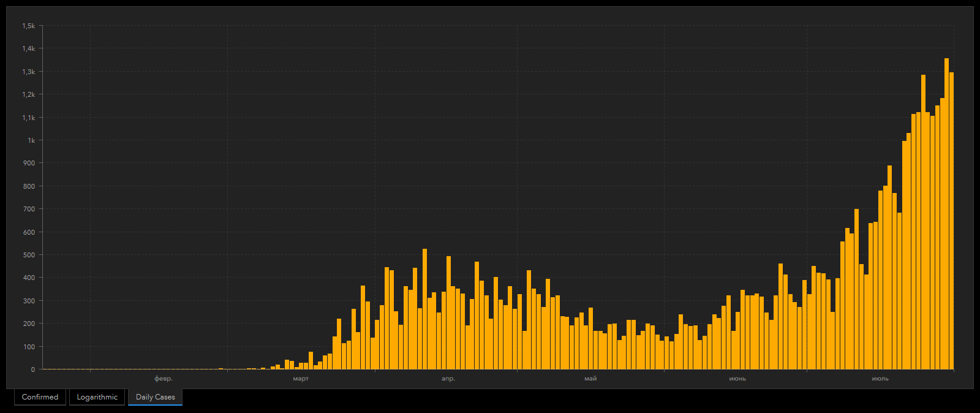Screen dimensions: 980x413
Task: Click the tallest bar in the chart
Action: [946, 214]
